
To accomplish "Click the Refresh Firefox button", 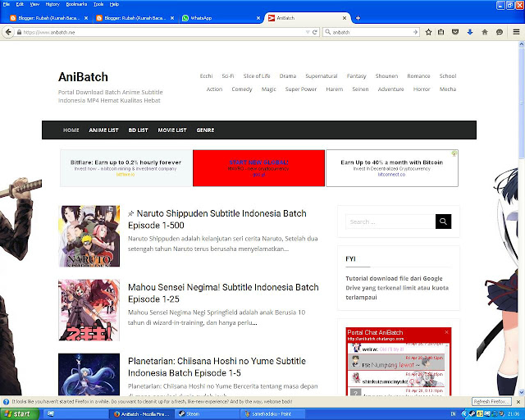I will [x=491, y=402].
